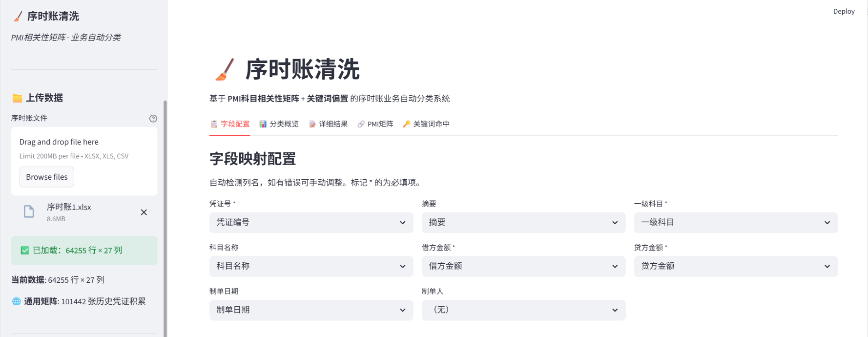Click the key icon on 关键词命中 tab
868x337 pixels.
click(x=407, y=124)
